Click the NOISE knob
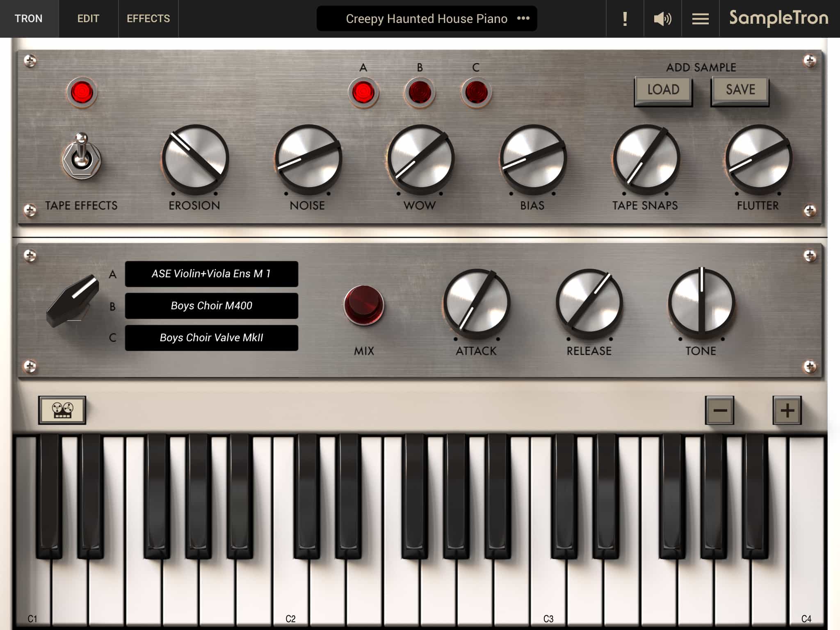 tap(308, 159)
